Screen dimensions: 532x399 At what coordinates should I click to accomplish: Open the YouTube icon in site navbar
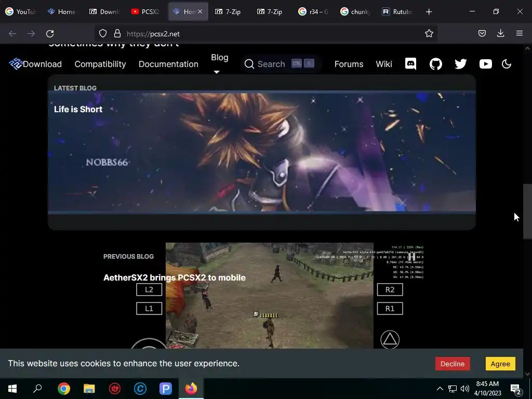(486, 64)
